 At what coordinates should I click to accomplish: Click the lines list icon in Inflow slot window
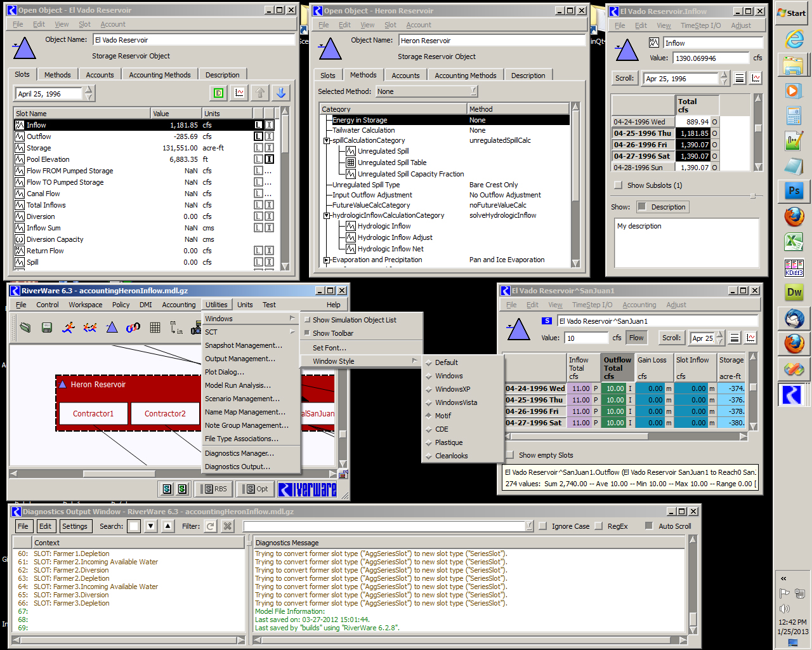click(739, 78)
